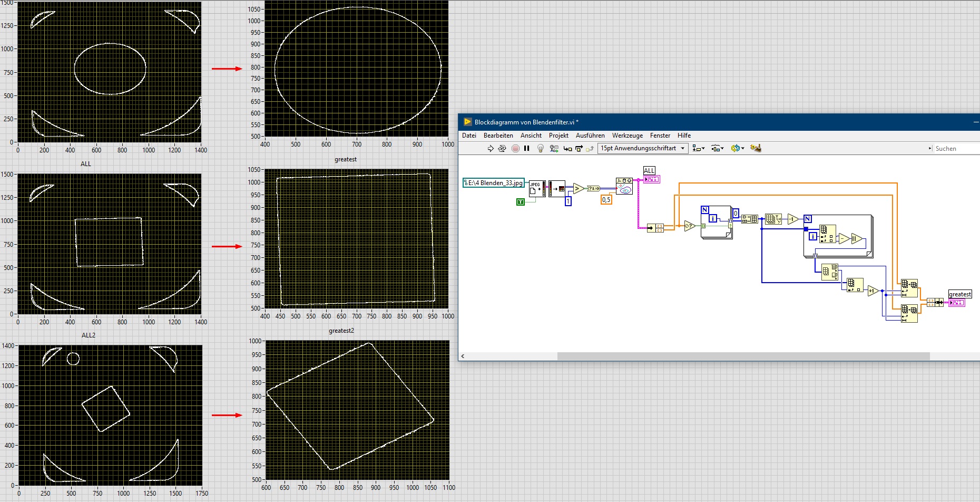Select the Contour Plot node
Viewport: 980px width, 502px height.
[624, 186]
